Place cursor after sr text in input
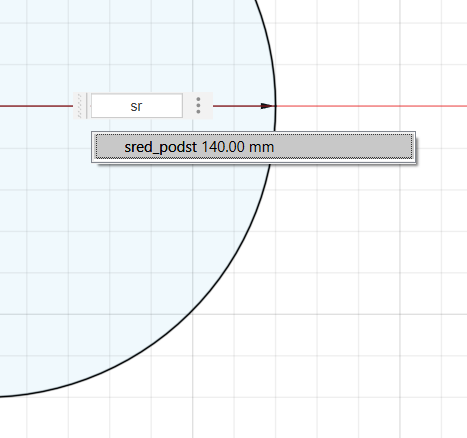467x438 pixels. (x=143, y=106)
